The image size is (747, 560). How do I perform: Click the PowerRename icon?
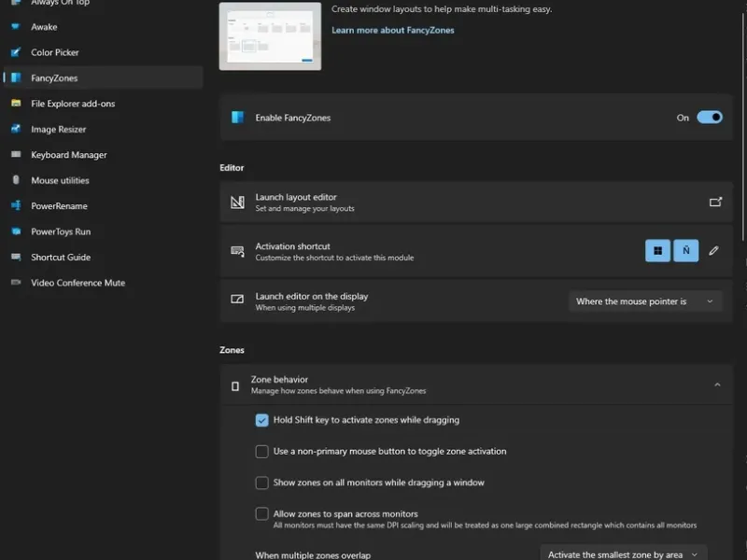pos(16,205)
